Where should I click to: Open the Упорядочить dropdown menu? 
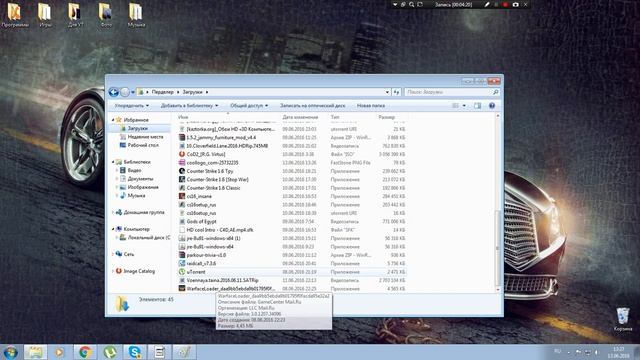[131, 106]
